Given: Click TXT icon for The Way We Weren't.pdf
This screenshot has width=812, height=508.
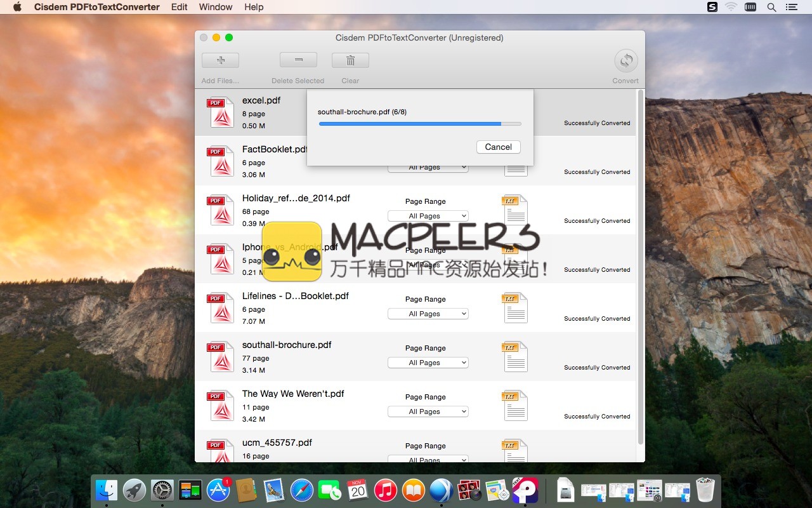Looking at the screenshot, I should pyautogui.click(x=514, y=406).
